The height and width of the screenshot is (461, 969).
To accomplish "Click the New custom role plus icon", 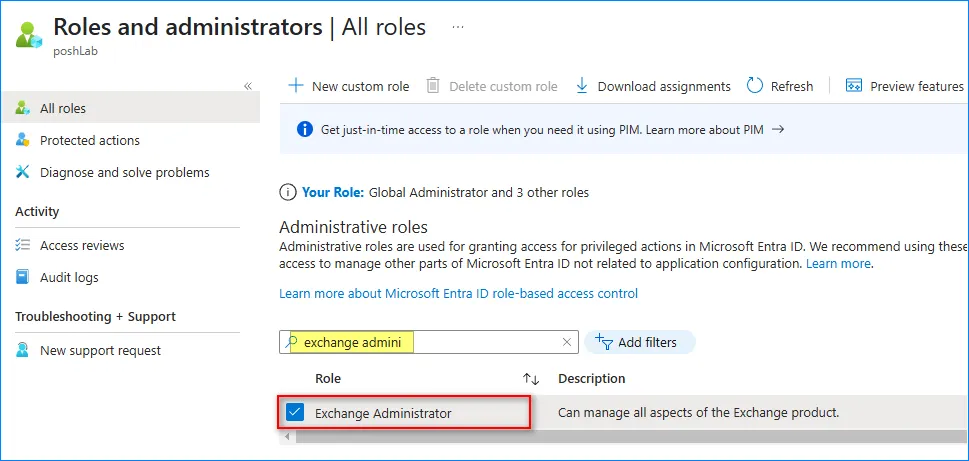I will click(296, 86).
